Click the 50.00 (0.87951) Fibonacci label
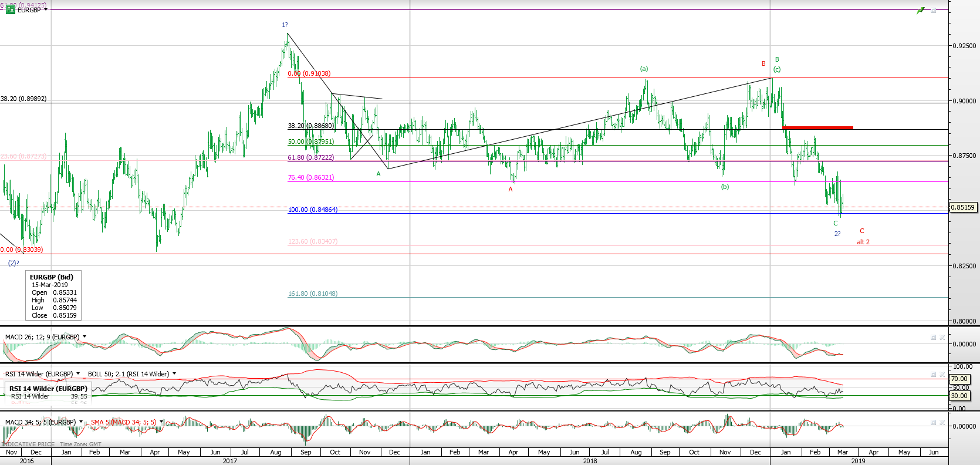 [x=310, y=141]
